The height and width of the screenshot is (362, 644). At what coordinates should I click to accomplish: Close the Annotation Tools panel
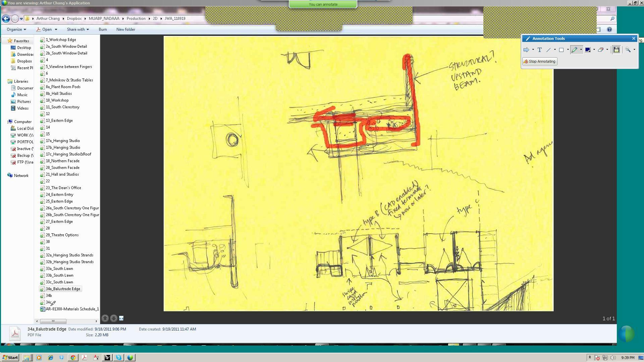coord(634,39)
